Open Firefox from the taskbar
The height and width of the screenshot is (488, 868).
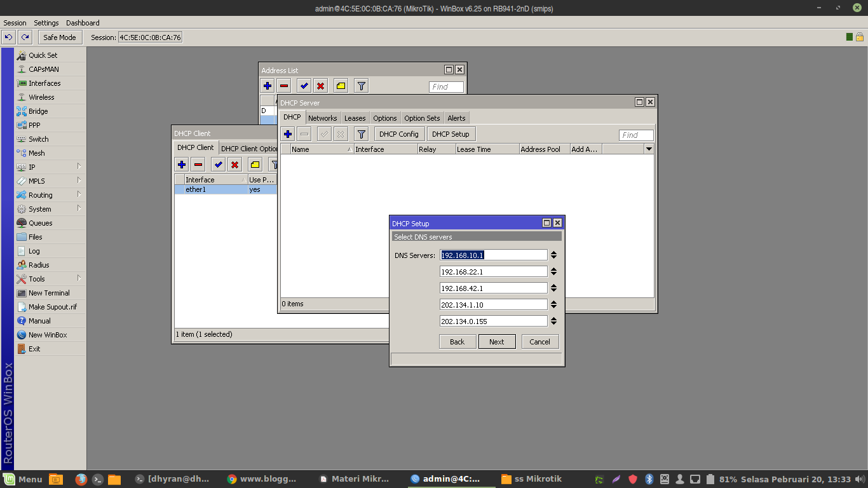point(81,479)
